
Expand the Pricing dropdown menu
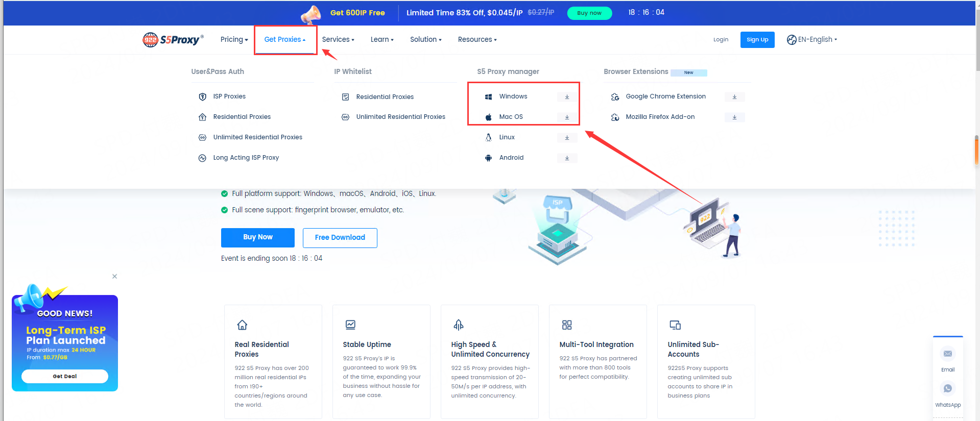[x=234, y=39]
